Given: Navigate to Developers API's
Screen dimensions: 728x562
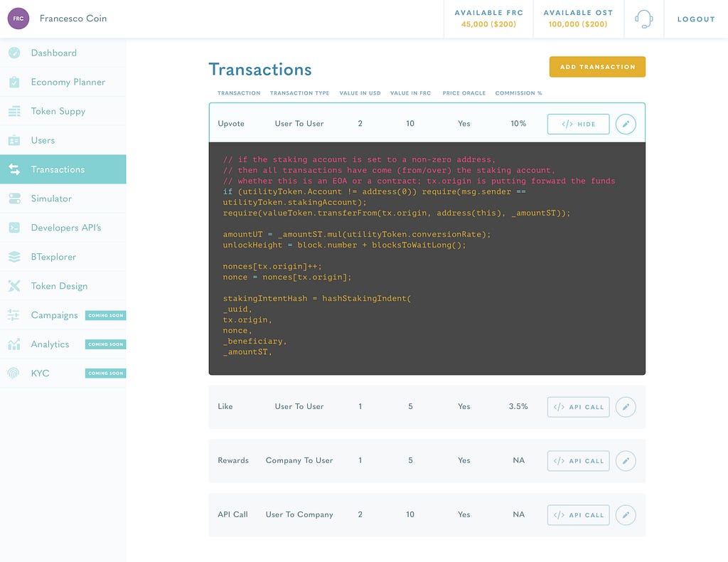Looking at the screenshot, I should [63, 228].
